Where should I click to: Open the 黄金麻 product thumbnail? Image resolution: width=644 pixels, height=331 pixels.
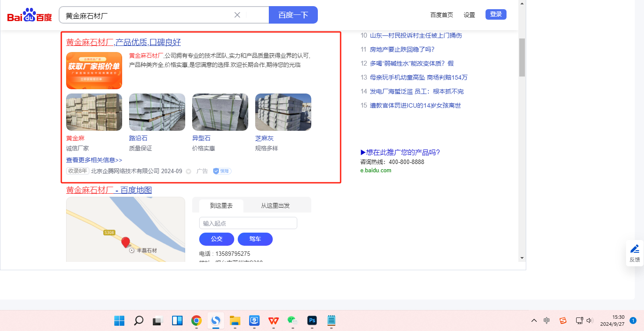pyautogui.click(x=94, y=112)
